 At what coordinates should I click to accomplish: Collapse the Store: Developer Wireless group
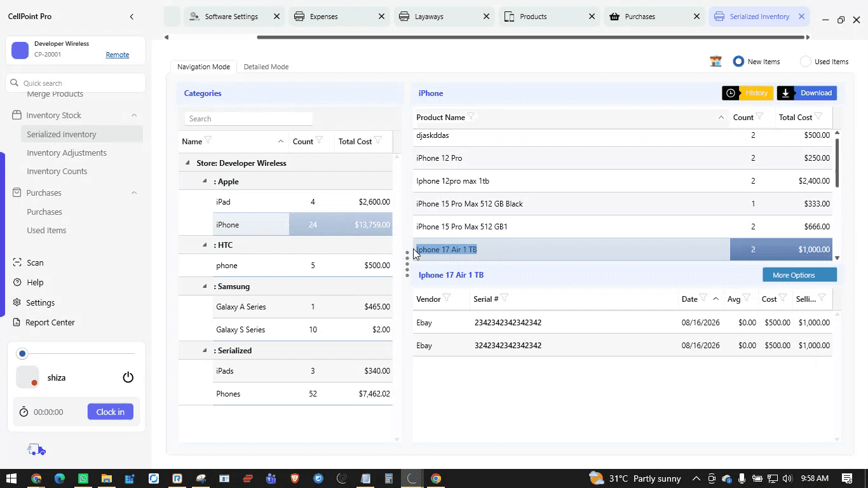click(x=187, y=163)
